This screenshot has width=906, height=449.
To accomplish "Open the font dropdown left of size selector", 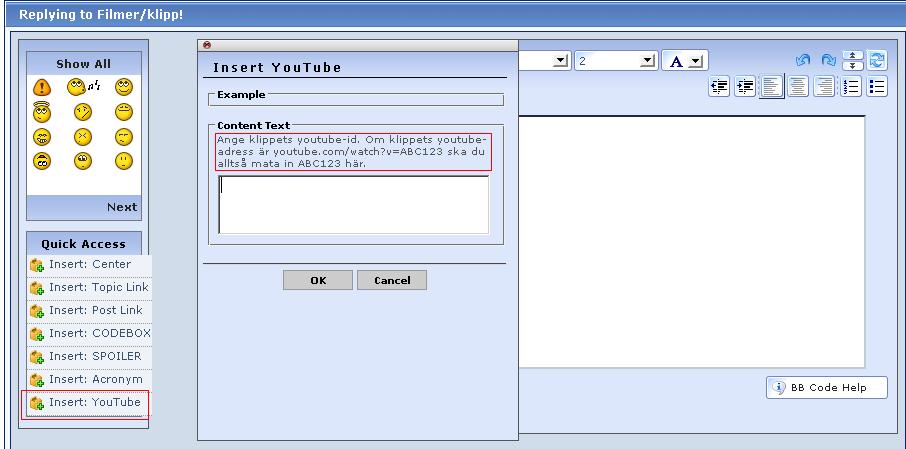I will click(x=560, y=61).
